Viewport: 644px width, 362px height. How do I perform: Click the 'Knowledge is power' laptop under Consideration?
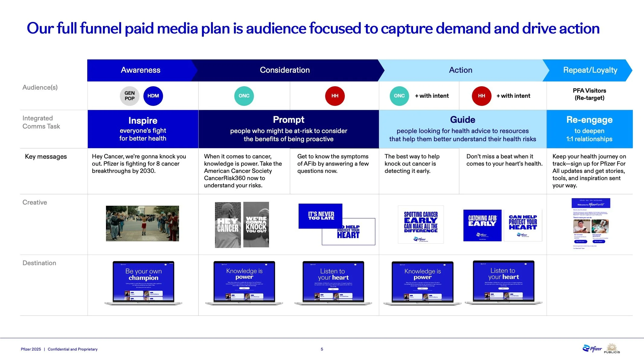[x=244, y=283]
